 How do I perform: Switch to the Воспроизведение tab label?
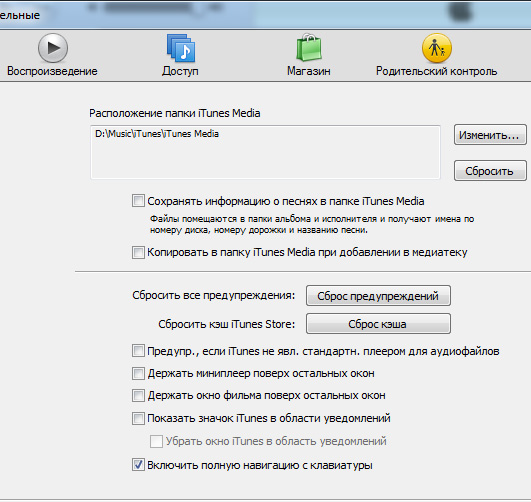click(x=52, y=71)
